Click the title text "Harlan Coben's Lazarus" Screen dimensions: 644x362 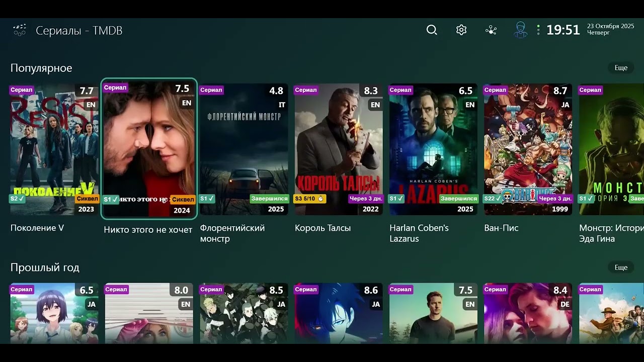(x=419, y=233)
